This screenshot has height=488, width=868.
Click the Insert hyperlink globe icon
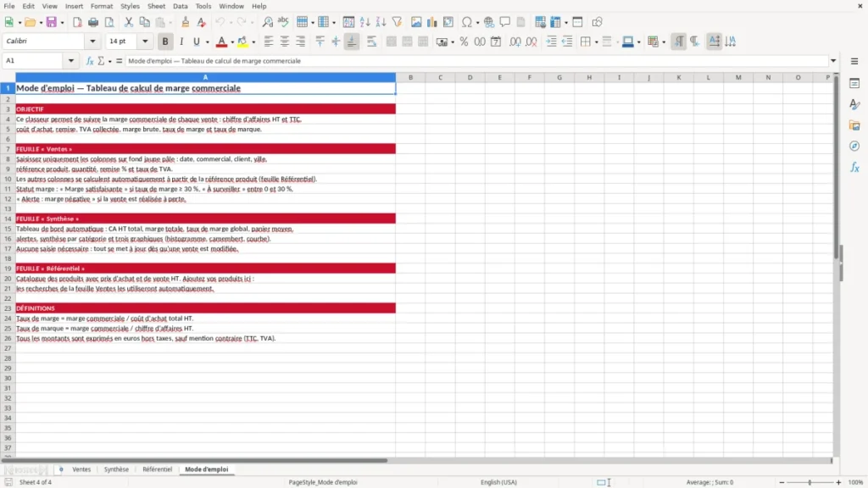[489, 22]
